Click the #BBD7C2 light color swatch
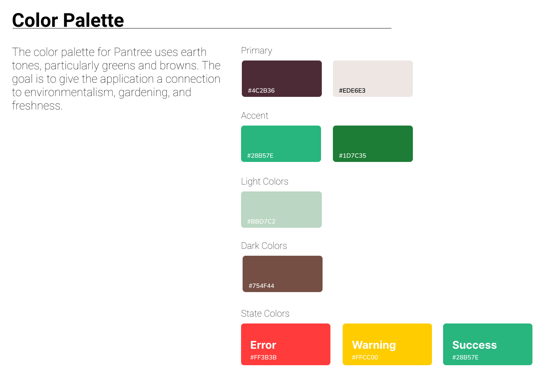This screenshot has width=551, height=392. coord(281,209)
